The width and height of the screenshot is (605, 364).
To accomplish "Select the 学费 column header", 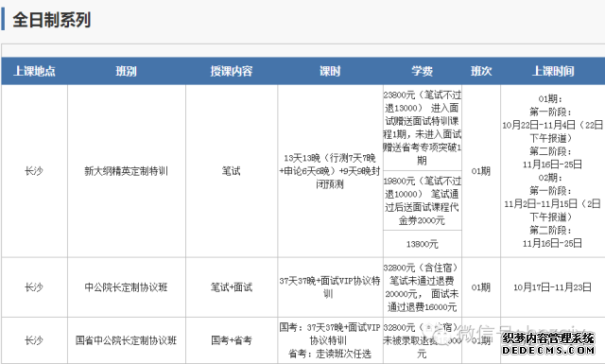I will tap(423, 71).
